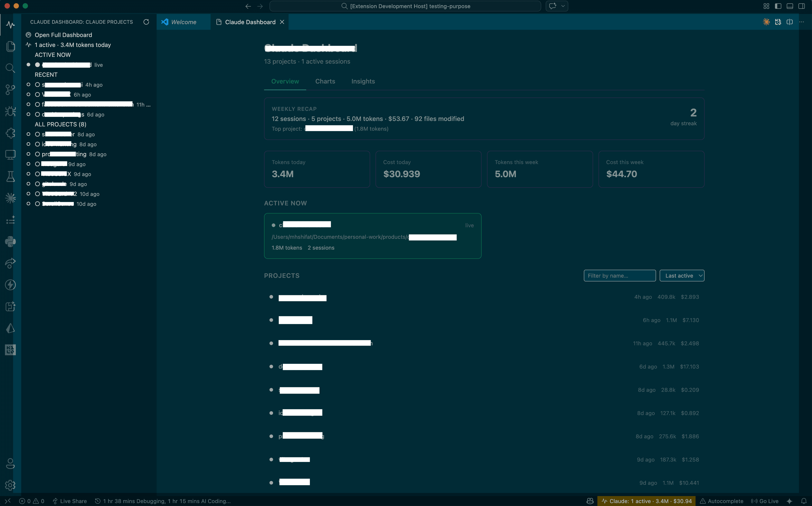Click the Open Full Dashboard link

tap(63, 35)
